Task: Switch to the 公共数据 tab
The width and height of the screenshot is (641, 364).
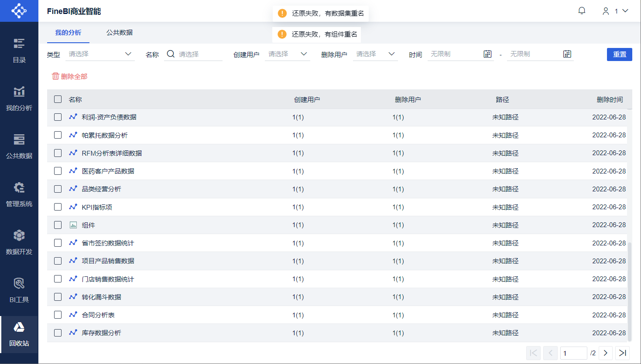Action: (120, 33)
